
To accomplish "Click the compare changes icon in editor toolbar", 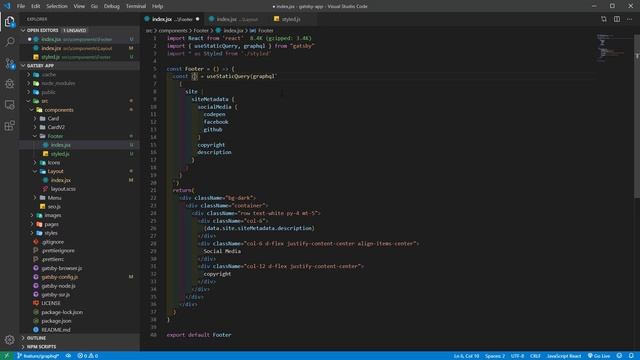I will point(604,19).
